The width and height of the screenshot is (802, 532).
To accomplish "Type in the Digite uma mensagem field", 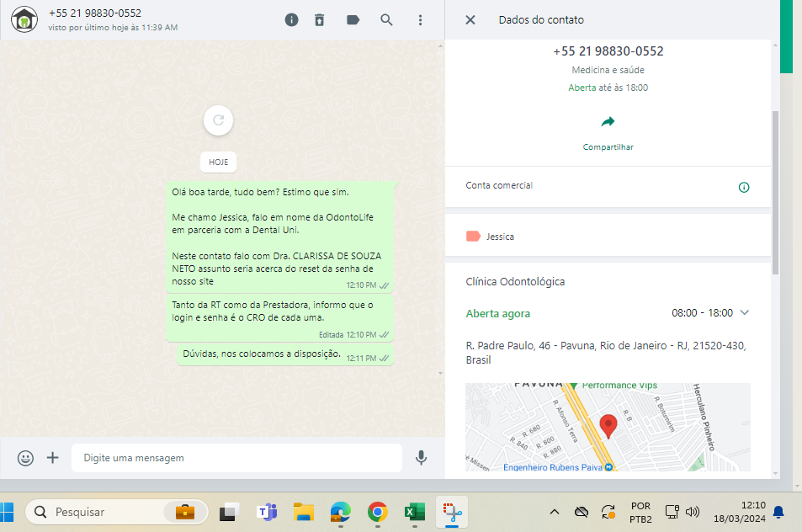I will 236,458.
